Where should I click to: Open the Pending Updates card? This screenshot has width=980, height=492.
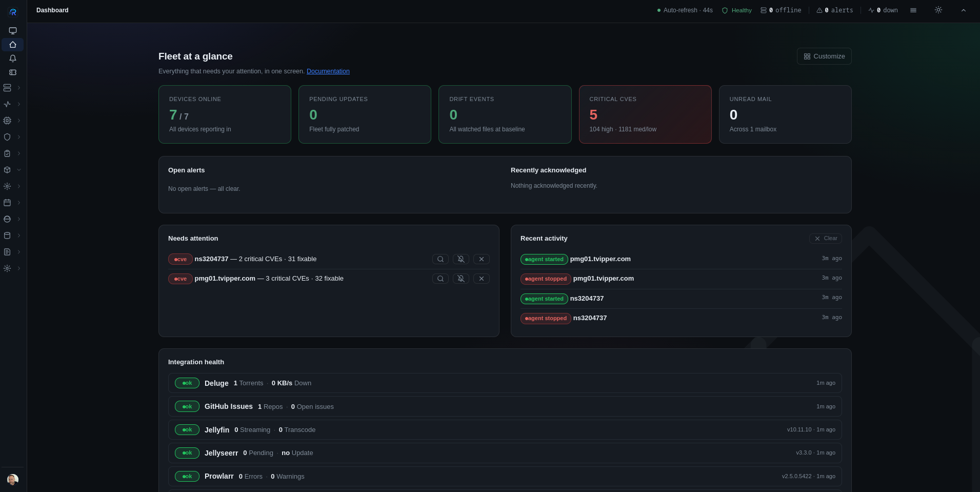click(365, 114)
